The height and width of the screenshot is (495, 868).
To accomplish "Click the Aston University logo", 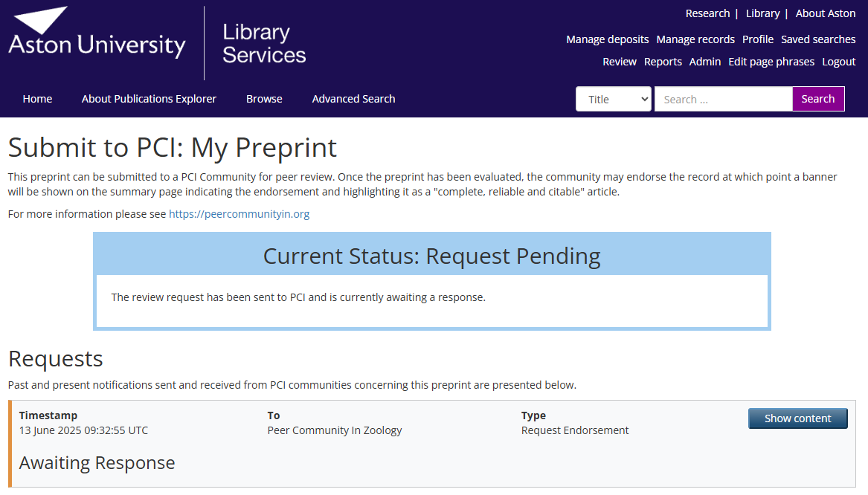I will [97, 35].
